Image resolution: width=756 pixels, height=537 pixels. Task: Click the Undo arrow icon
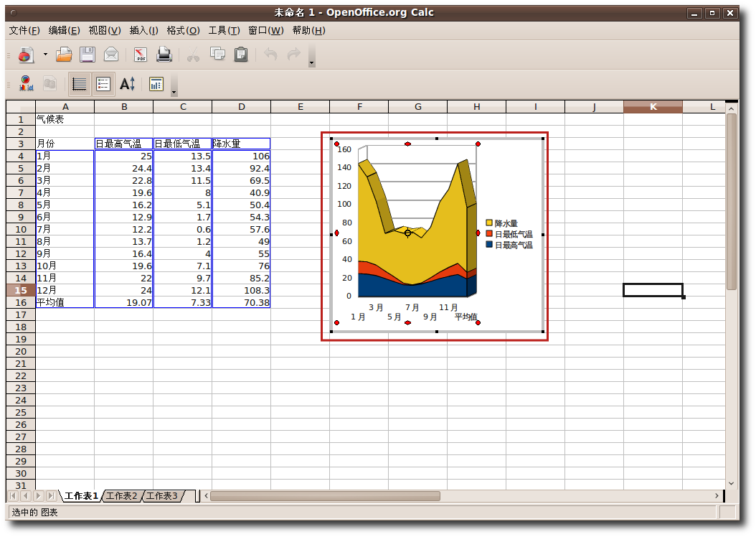click(x=270, y=55)
